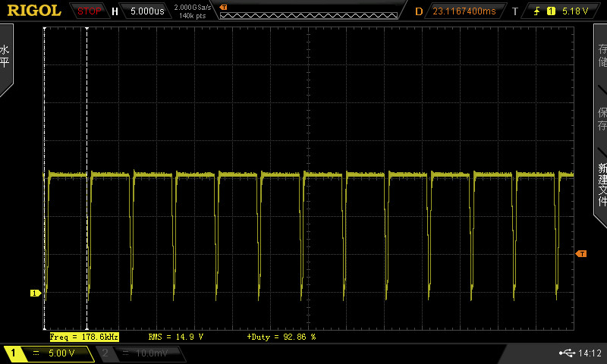
Task: Click the STOP run status indicator
Action: click(89, 11)
